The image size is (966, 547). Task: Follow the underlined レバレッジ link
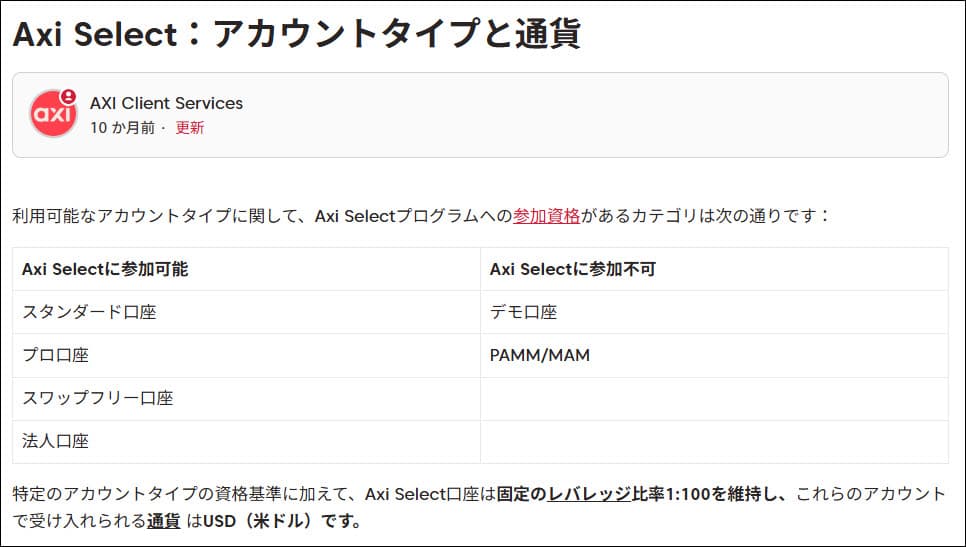589,493
